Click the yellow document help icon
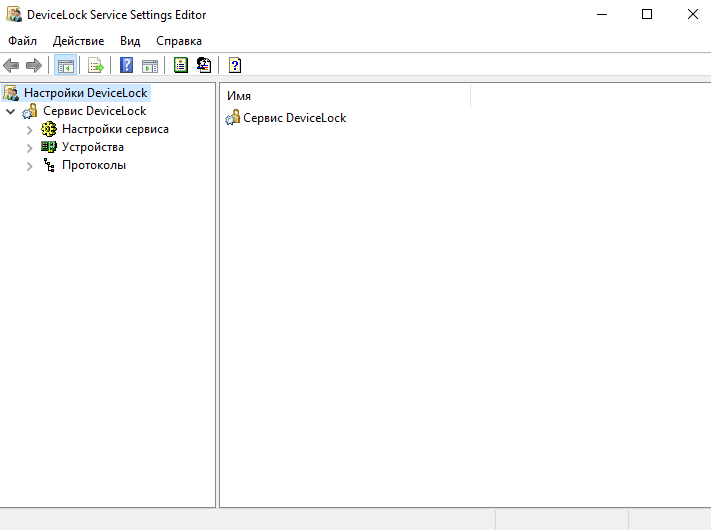Viewport: 711px width, 530px height. 235,65
